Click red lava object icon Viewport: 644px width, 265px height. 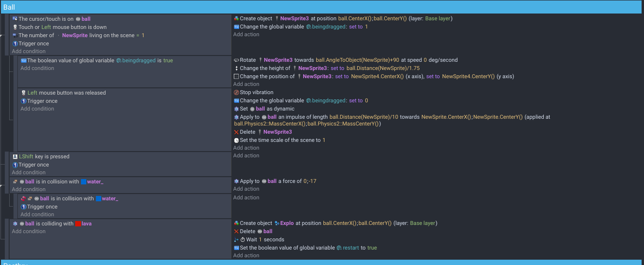click(78, 223)
